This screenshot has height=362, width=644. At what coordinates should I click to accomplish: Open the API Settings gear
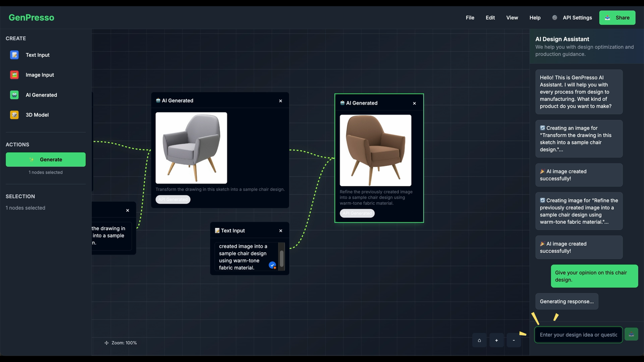coord(554,18)
